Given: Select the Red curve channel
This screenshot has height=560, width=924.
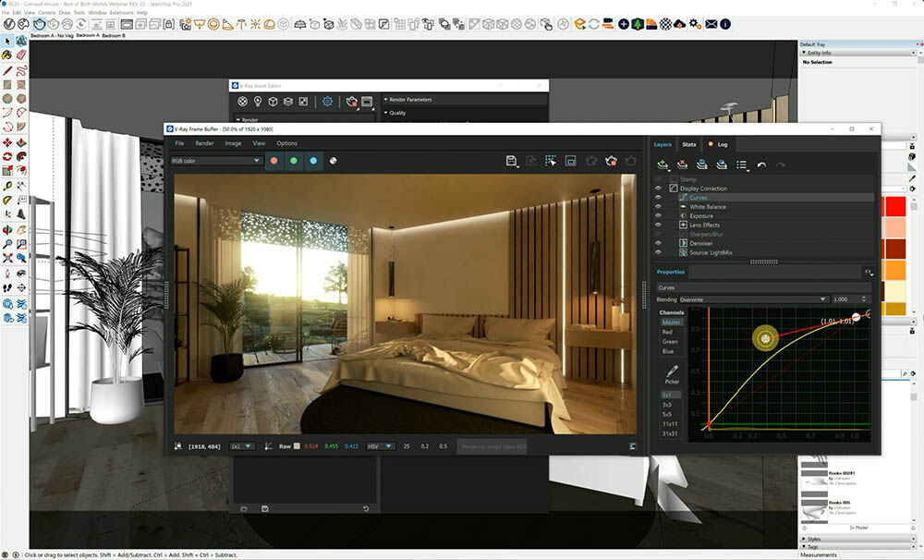Looking at the screenshot, I should click(x=667, y=332).
